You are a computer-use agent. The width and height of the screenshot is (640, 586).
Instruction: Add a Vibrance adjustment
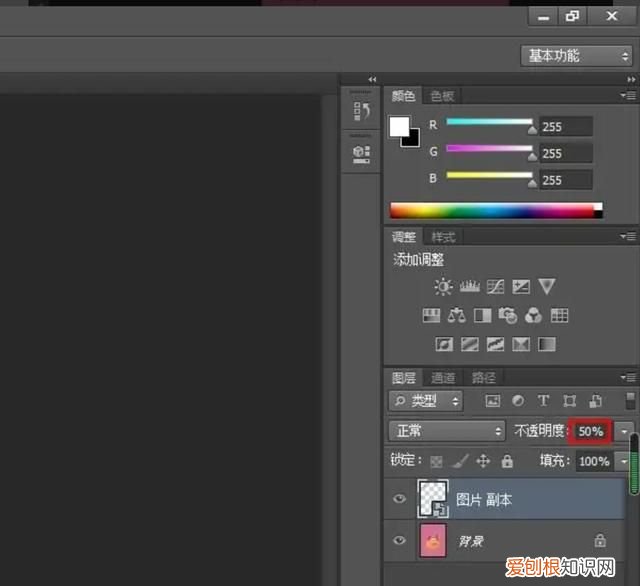tap(547, 286)
